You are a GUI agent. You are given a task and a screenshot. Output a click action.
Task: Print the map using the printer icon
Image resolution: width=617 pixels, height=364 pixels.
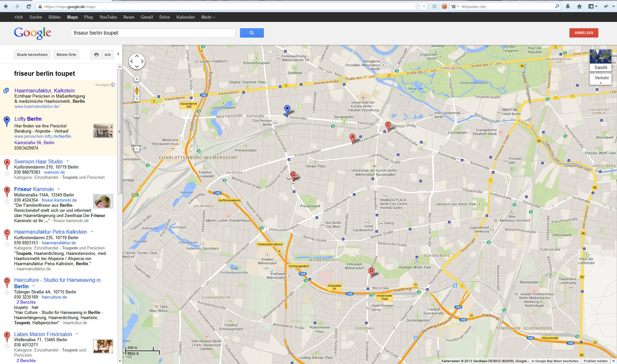[96, 55]
